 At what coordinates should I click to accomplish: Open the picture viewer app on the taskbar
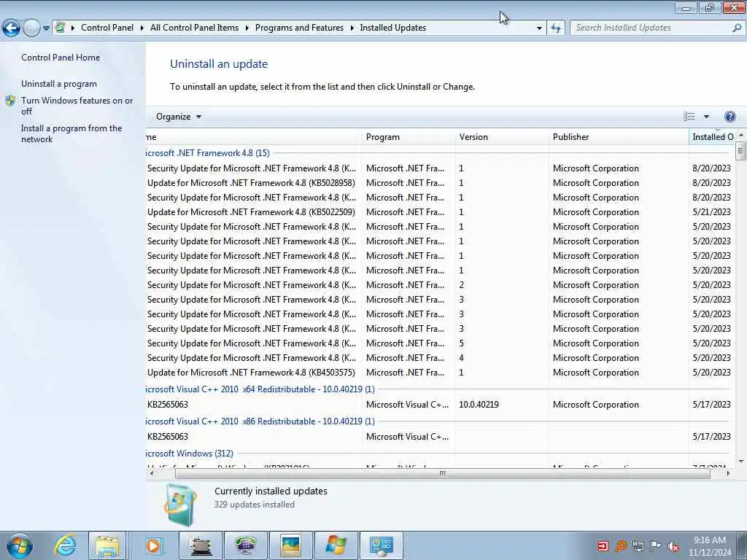(291, 545)
